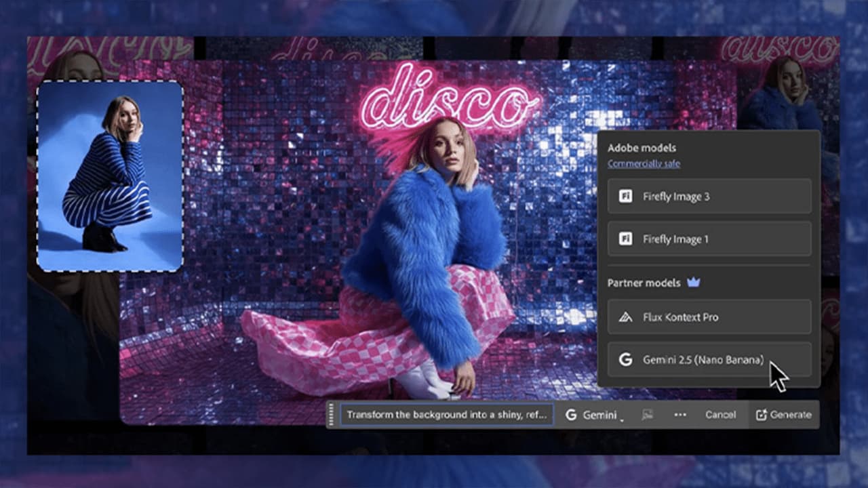
Task: Click the prompt text field in taskbar
Action: pos(446,415)
